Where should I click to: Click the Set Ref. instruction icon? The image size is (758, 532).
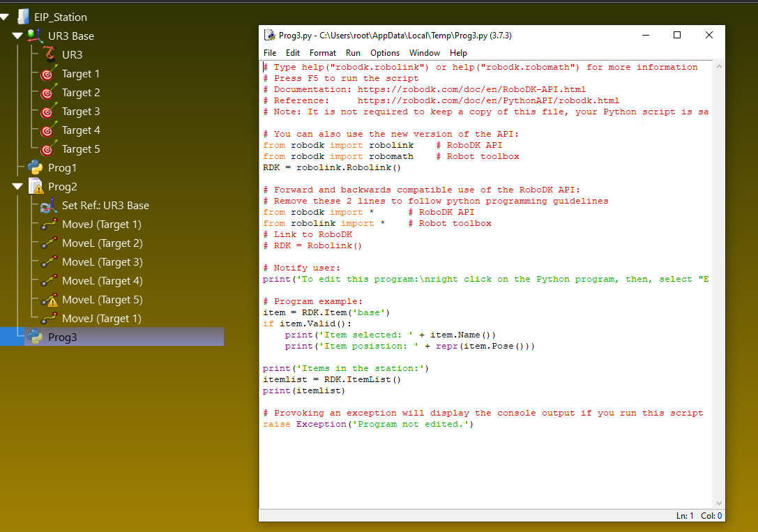point(49,206)
